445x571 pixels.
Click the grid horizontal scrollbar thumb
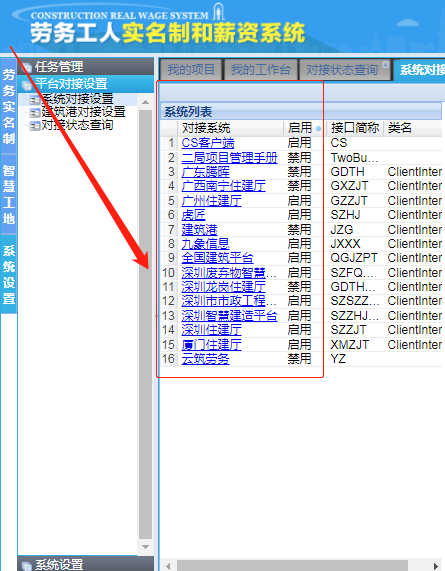tap(292, 566)
